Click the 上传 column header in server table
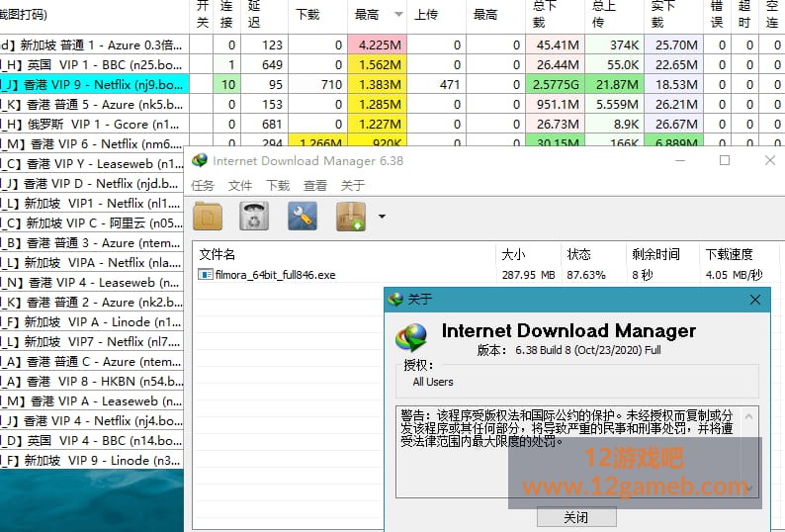Viewport: 785px width, 532px height. click(436, 15)
